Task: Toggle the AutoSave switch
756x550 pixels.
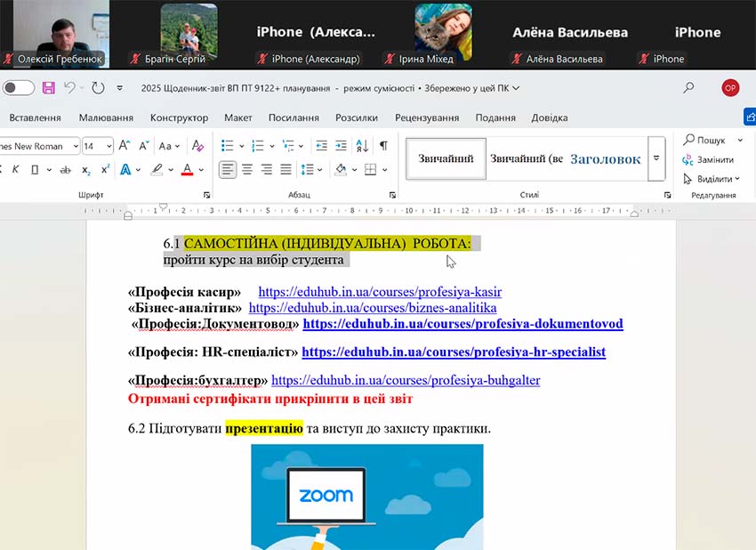Action: pyautogui.click(x=19, y=88)
